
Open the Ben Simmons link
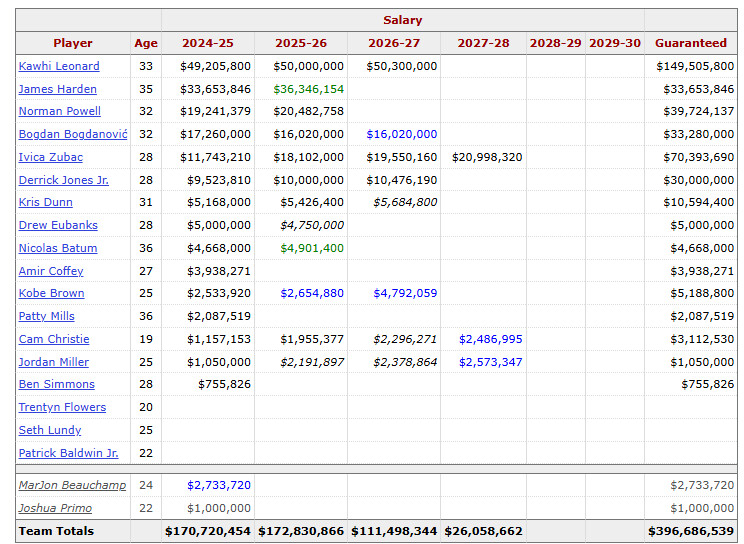[x=56, y=384]
